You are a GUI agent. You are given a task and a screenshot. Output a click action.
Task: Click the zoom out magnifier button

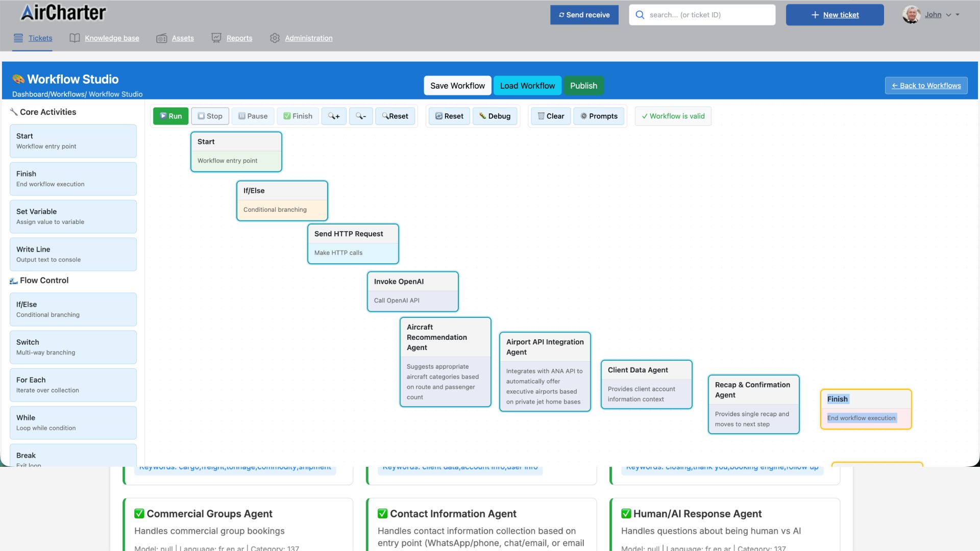tap(361, 116)
